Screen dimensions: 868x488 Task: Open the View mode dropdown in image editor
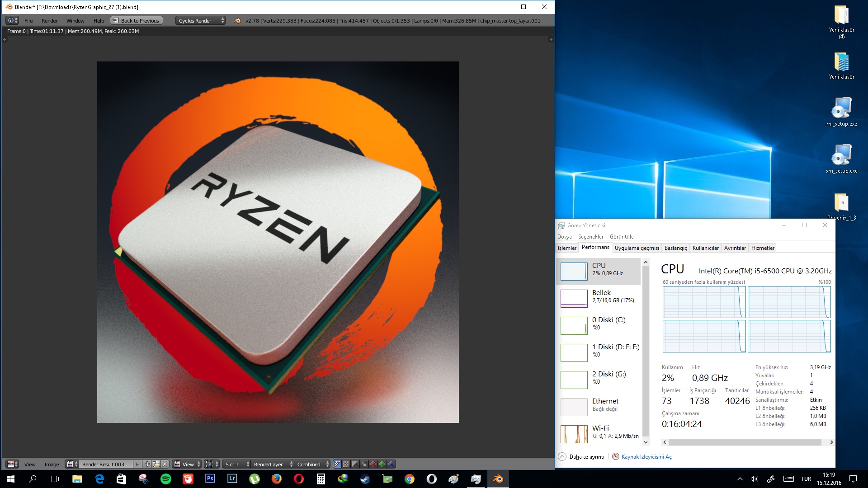point(187,464)
